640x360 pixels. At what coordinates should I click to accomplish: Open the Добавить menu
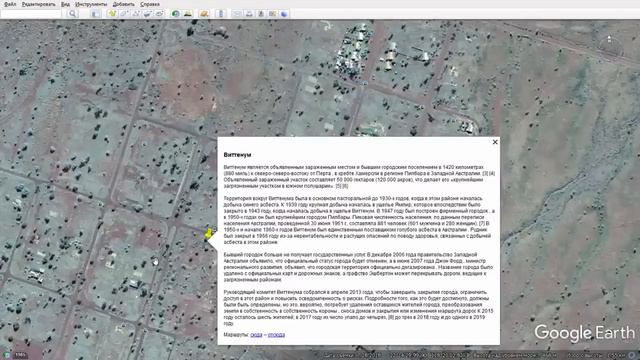click(123, 4)
